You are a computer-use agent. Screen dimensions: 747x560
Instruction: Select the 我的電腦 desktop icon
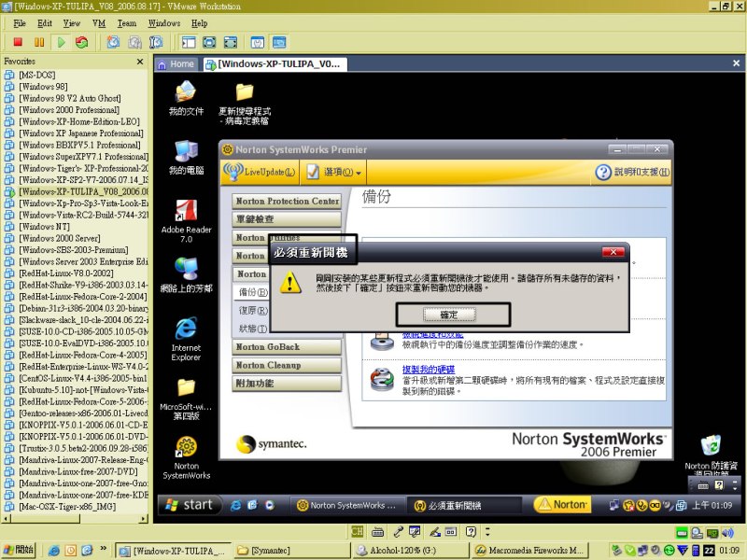pos(186,158)
